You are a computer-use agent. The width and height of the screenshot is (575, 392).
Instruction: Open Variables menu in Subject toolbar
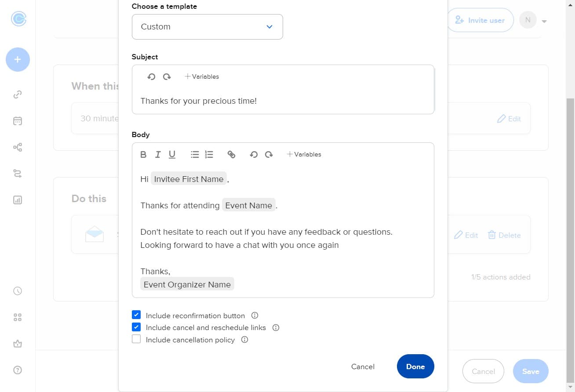(x=202, y=76)
